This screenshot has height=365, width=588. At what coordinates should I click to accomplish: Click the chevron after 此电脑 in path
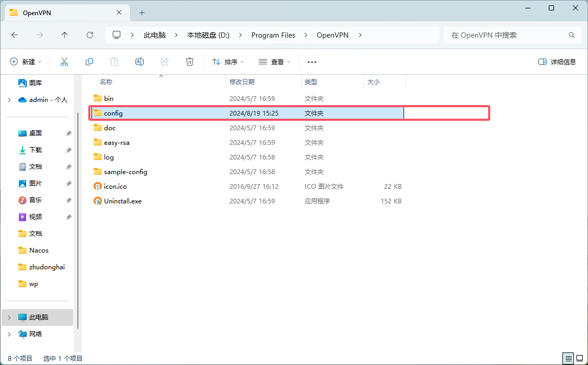pyautogui.click(x=176, y=35)
